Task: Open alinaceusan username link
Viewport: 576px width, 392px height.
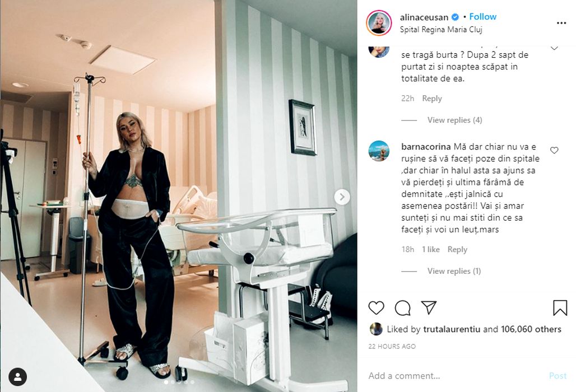Action: pos(424,17)
